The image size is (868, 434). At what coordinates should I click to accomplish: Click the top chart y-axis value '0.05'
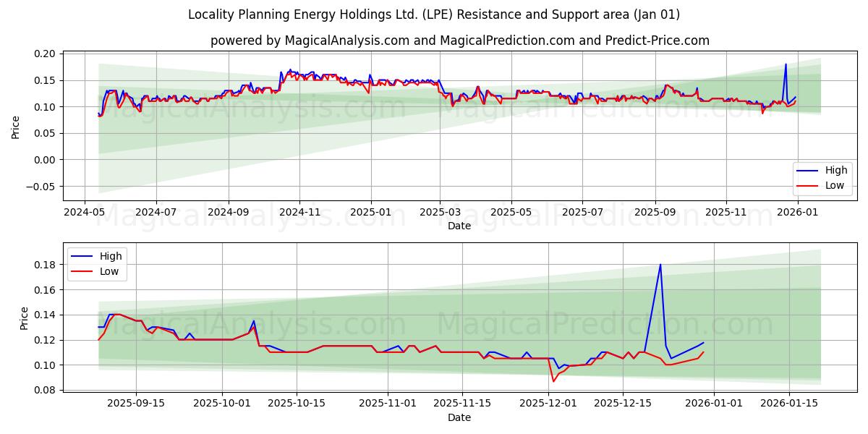pos(45,133)
